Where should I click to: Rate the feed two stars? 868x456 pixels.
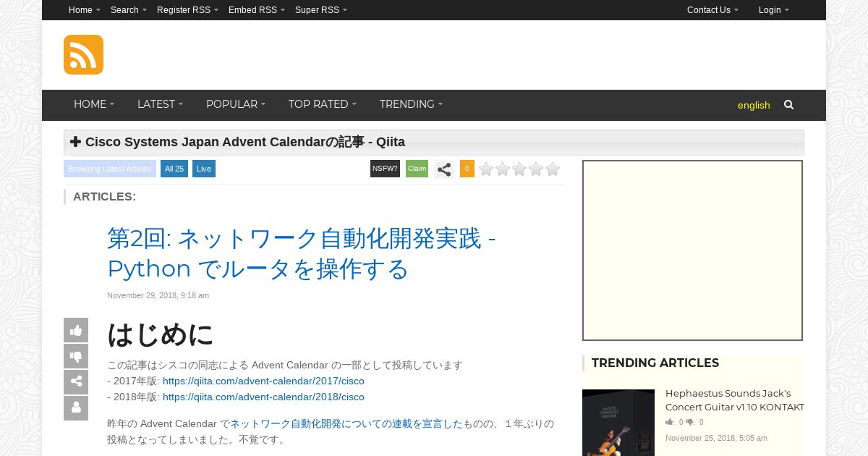pos(503,169)
